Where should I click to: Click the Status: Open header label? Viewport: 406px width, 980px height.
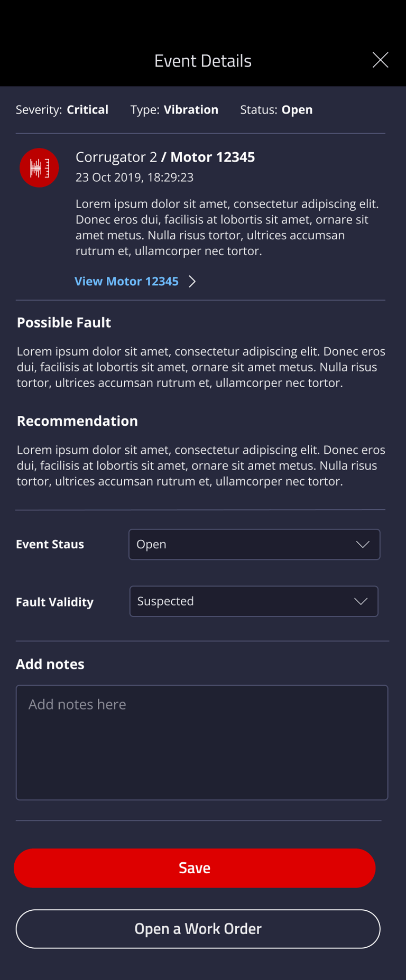(276, 110)
